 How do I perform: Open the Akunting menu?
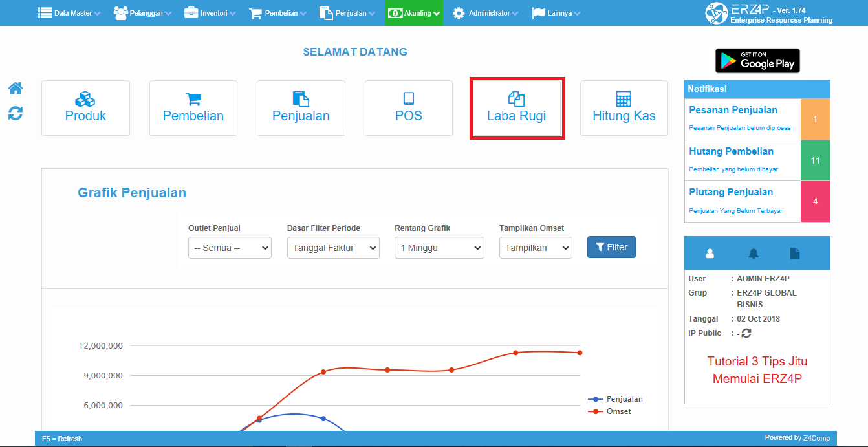414,13
